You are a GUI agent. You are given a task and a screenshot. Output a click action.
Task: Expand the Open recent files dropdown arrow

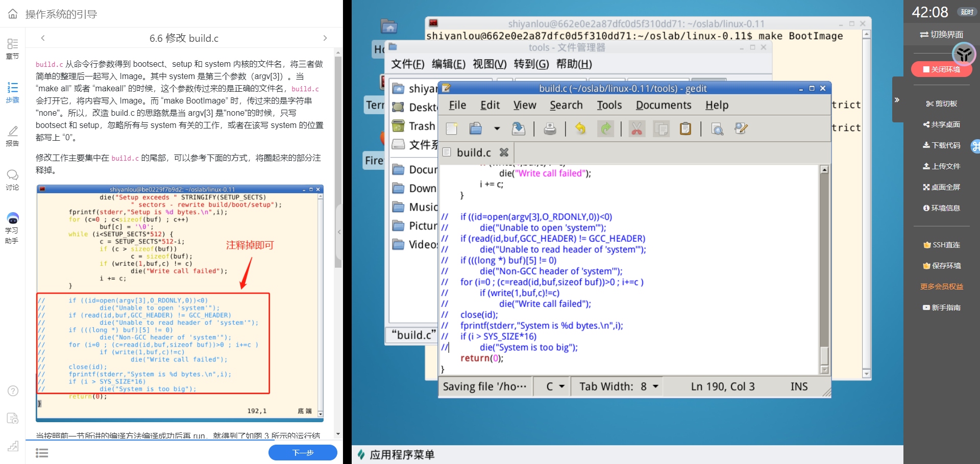pyautogui.click(x=497, y=129)
